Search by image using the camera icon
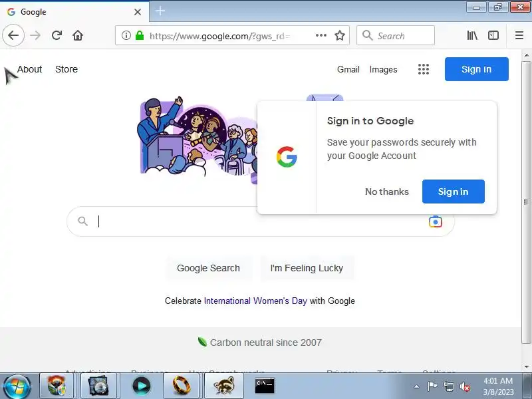The image size is (532, 399). [436, 221]
